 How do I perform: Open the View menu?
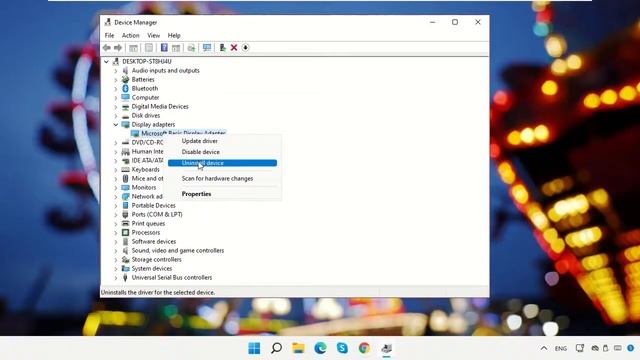pyautogui.click(x=153, y=36)
